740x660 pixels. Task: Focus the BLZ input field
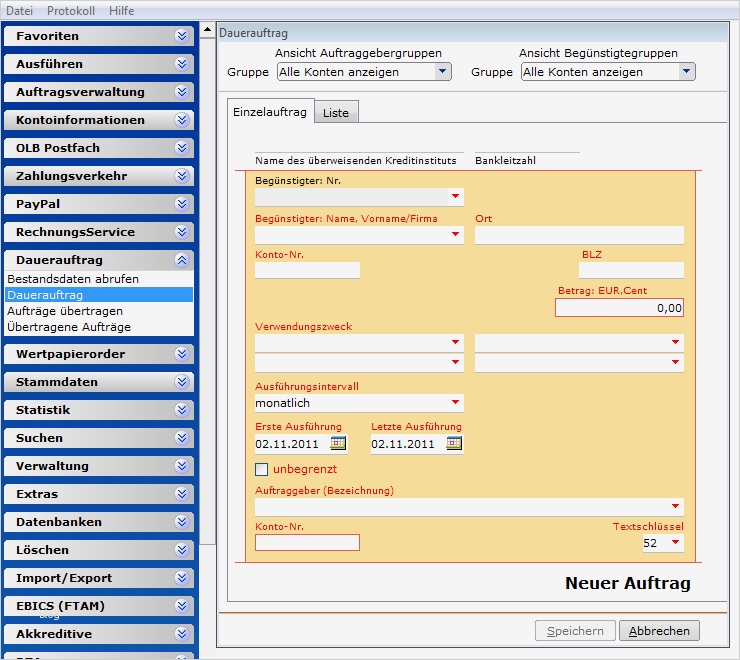pos(631,271)
